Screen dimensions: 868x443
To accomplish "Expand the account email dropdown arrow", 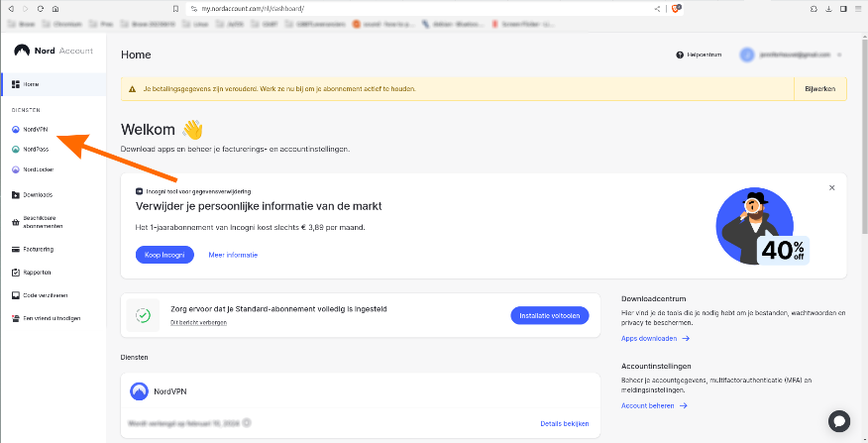I will coord(840,55).
